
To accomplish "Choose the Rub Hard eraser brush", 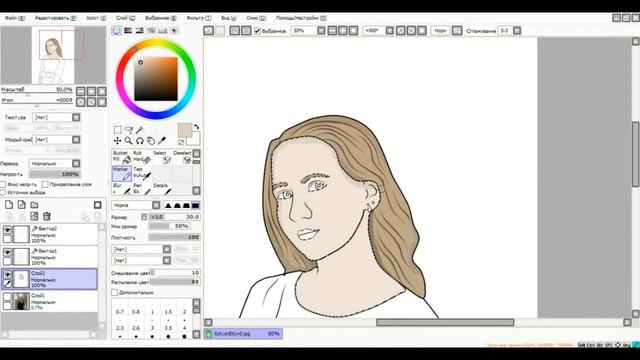I will pyautogui.click(x=142, y=157).
